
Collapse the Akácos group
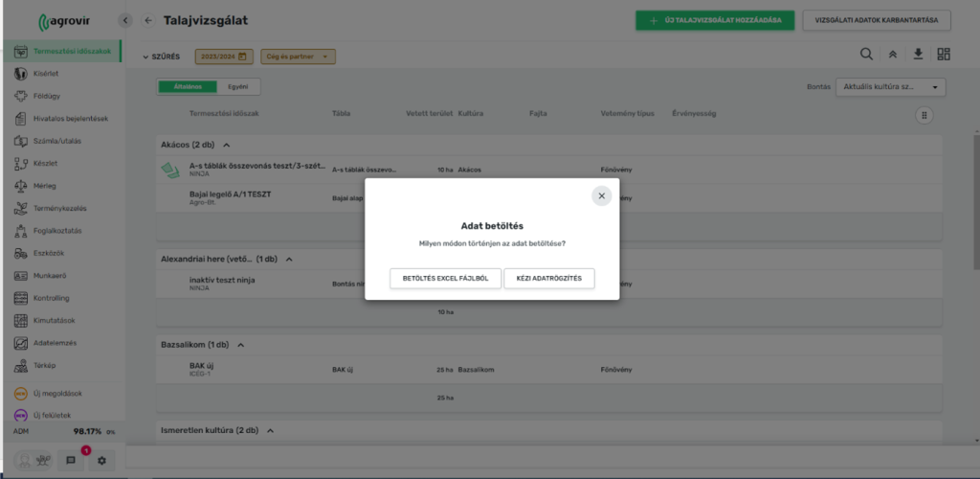pyautogui.click(x=227, y=145)
